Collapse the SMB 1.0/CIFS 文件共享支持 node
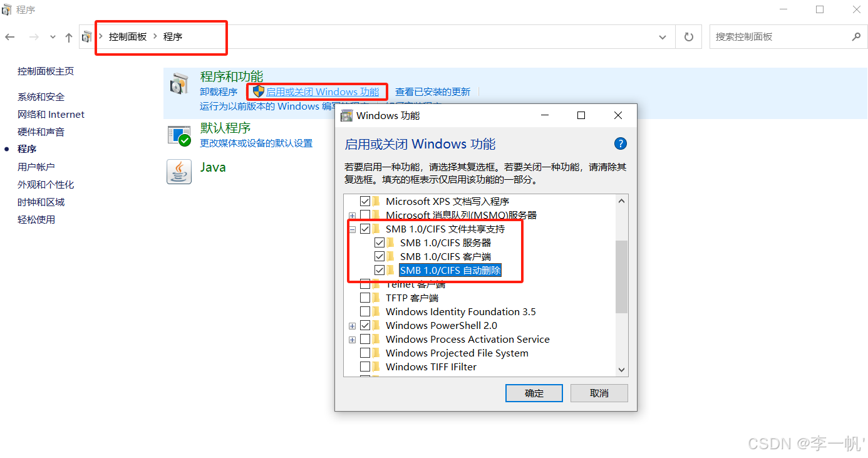The height and width of the screenshot is (458, 868). click(353, 229)
